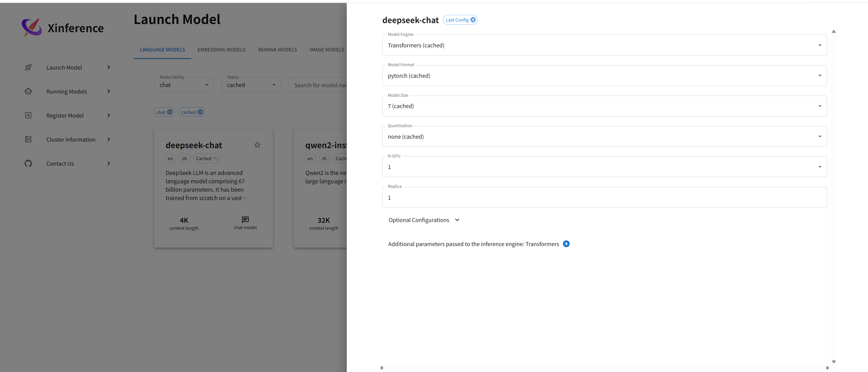Click the Search for model name field
This screenshot has height=372, width=868.
click(x=318, y=85)
